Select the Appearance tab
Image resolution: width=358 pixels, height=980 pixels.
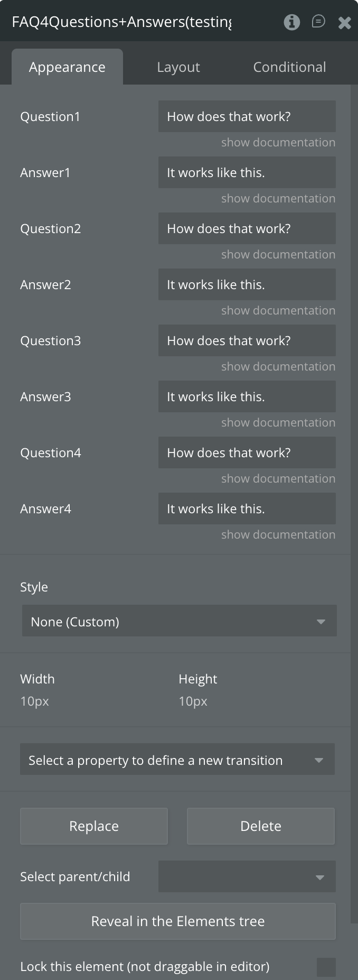[67, 67]
